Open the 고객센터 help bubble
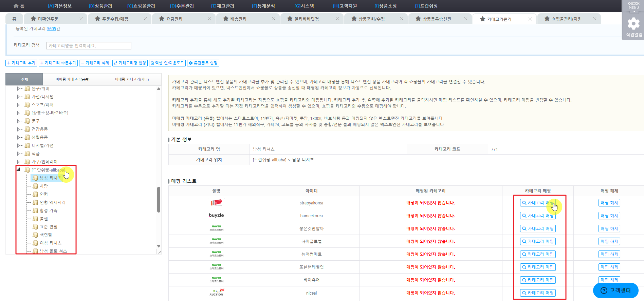 pos(615,290)
